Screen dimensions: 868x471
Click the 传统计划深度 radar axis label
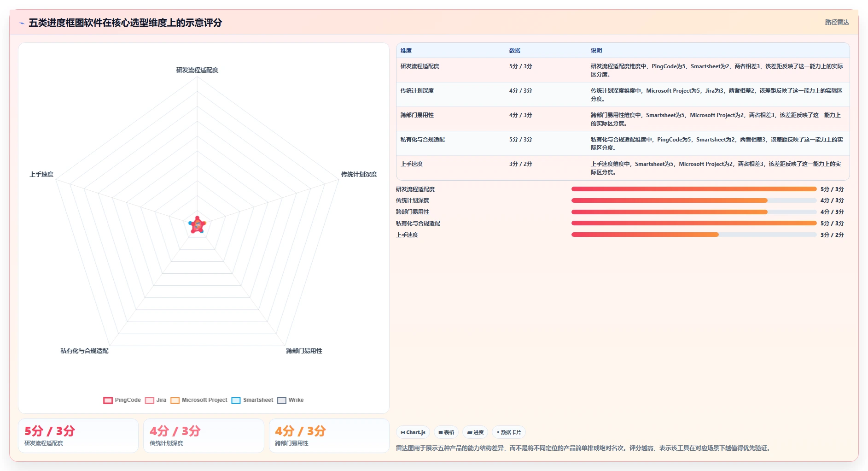359,174
